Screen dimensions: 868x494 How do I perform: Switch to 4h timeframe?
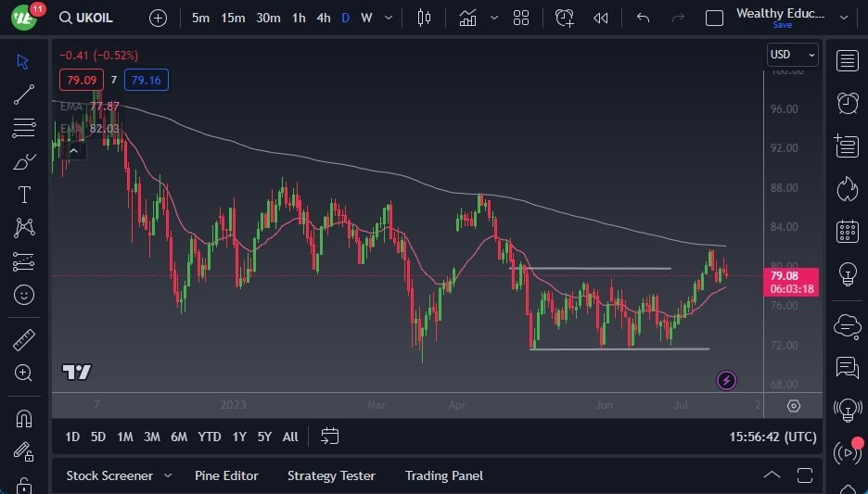324,19
